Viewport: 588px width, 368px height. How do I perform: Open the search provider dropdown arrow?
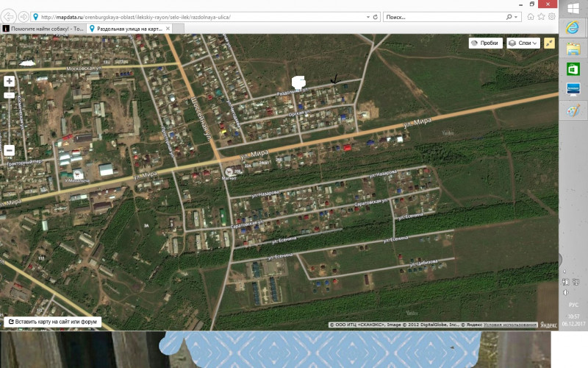(x=518, y=16)
